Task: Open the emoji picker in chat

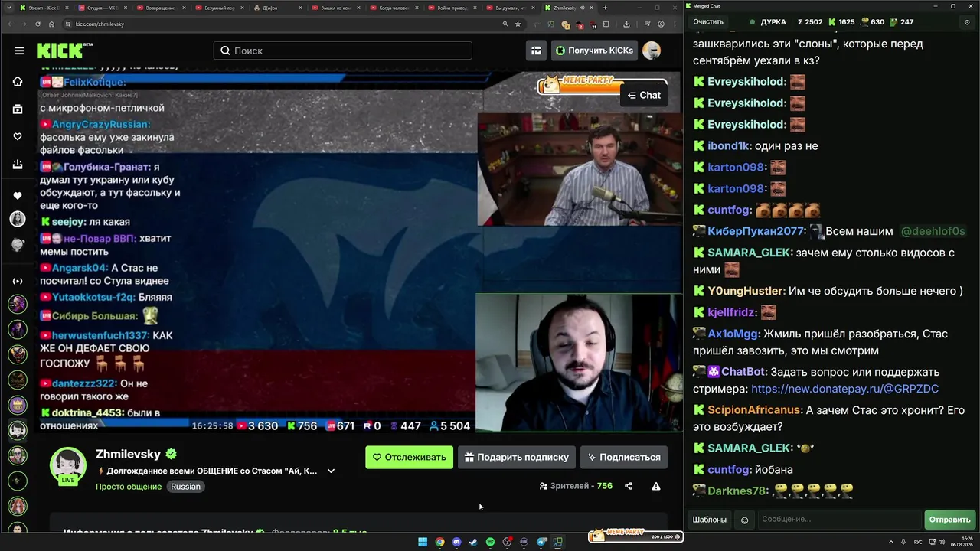Action: (744, 520)
